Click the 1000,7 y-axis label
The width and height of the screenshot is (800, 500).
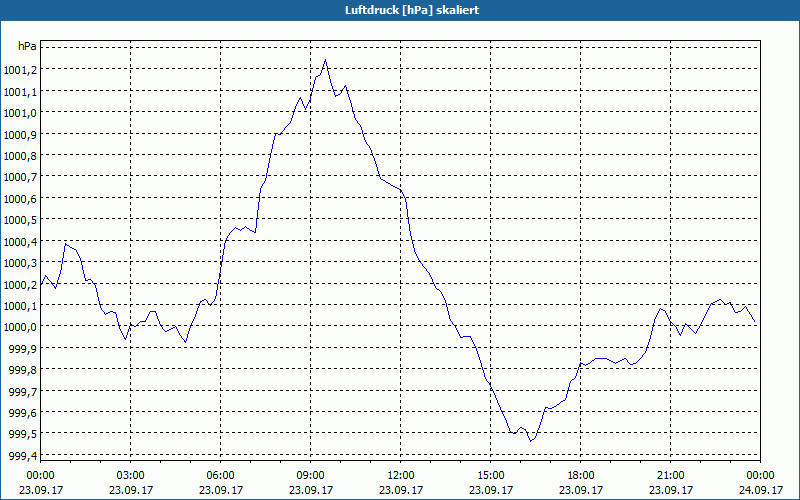tap(20, 178)
